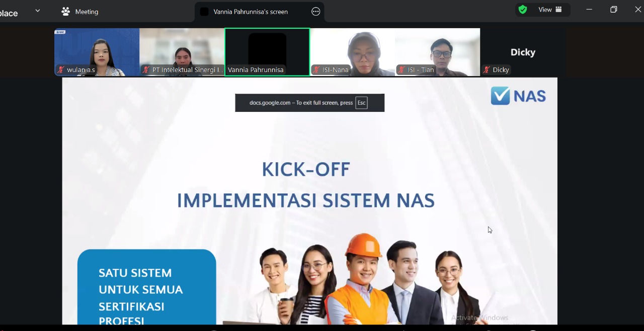Click the Dicky participant tile
Image resolution: width=644 pixels, height=331 pixels.
click(x=523, y=52)
